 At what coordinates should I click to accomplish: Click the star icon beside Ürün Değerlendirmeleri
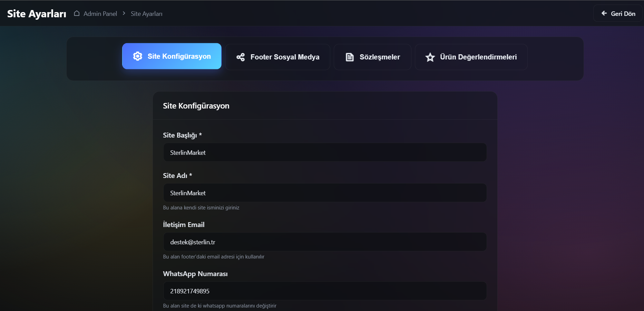tap(430, 57)
